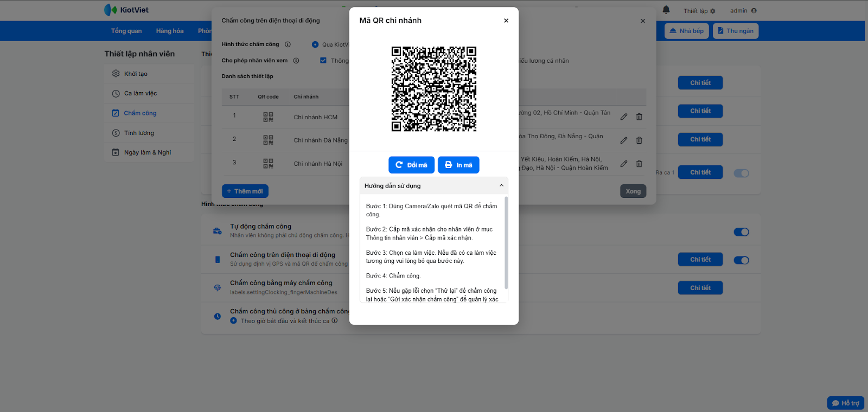Click info icon after Theo giờ bắt đầu
This screenshot has width=868, height=412.
335,320
